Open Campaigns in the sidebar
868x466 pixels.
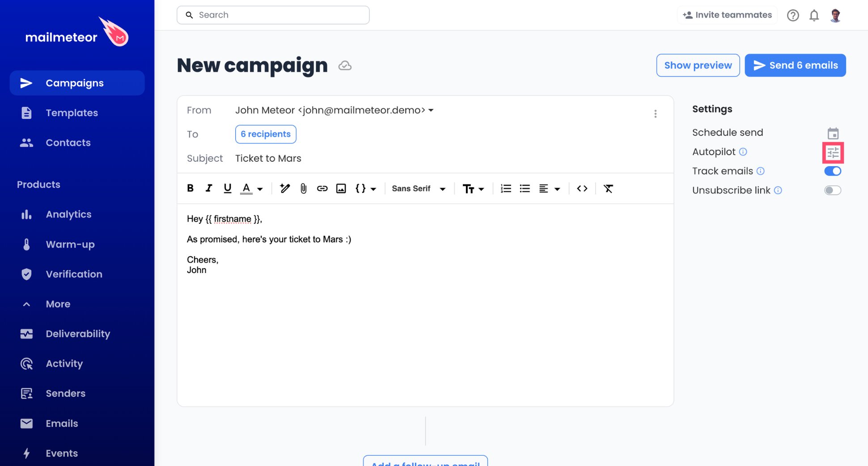77,83
